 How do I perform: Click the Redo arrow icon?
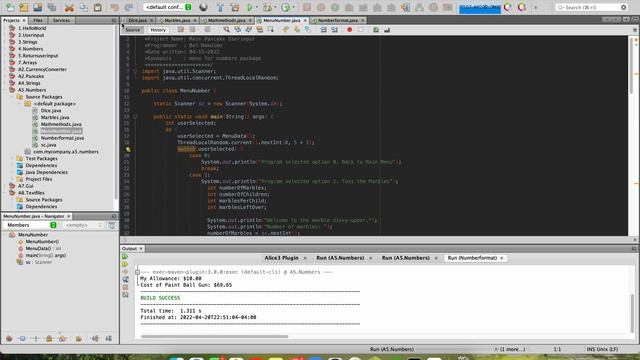point(129,7)
